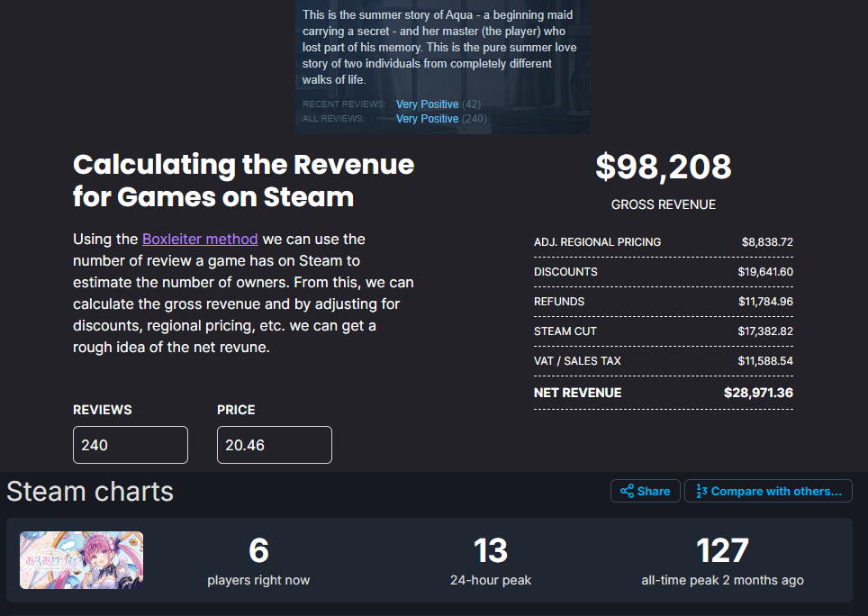Click the RECENT REVIEWS label
This screenshot has height=616, width=868.
(344, 104)
